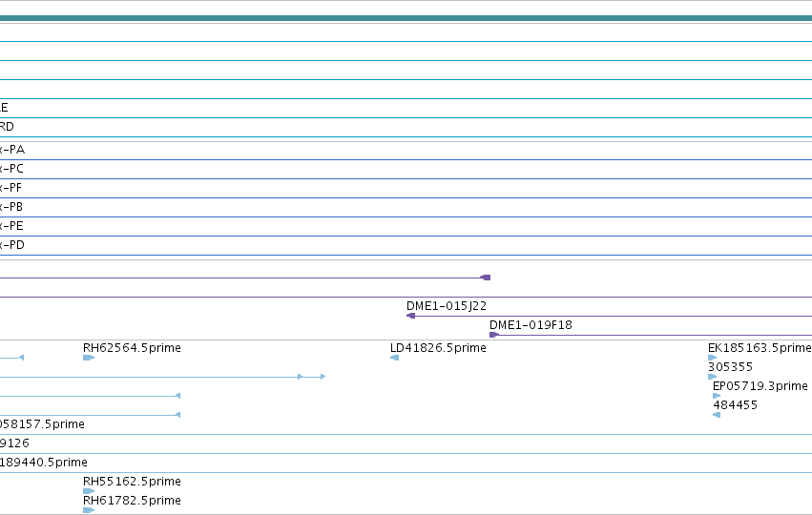Select the RH61782.5prime label
Screen dimensions: 812x515
pos(132,501)
